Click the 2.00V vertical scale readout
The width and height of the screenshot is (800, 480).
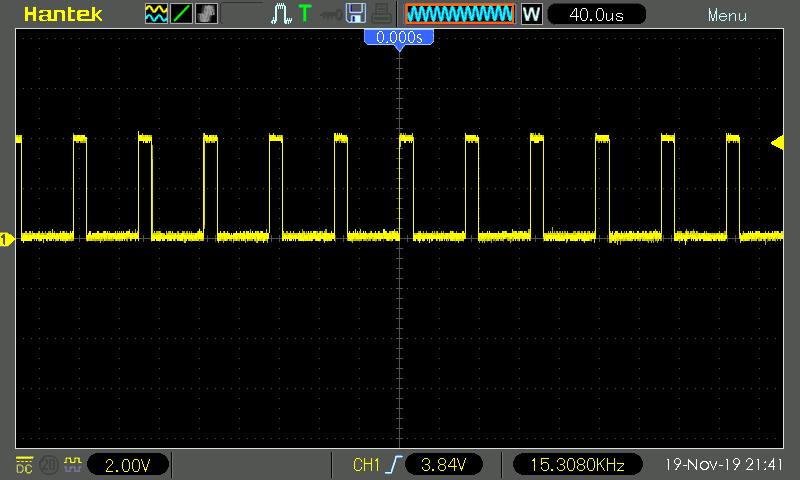(128, 465)
